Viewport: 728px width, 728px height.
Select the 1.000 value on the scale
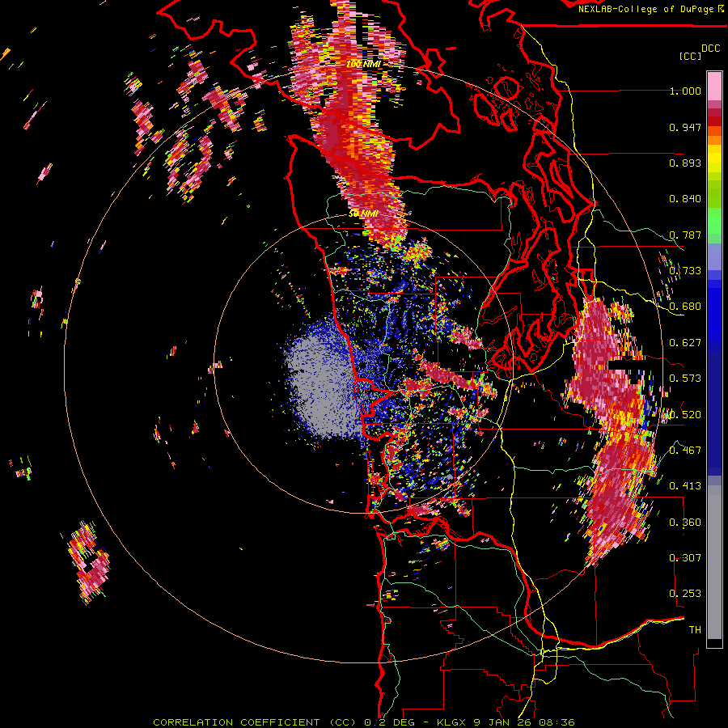[x=685, y=91]
